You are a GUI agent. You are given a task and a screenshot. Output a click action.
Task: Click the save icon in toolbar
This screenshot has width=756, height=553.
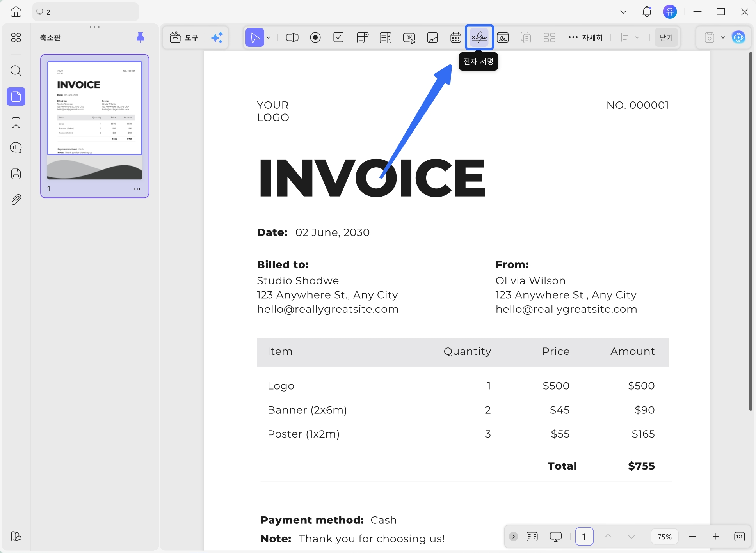click(x=709, y=37)
